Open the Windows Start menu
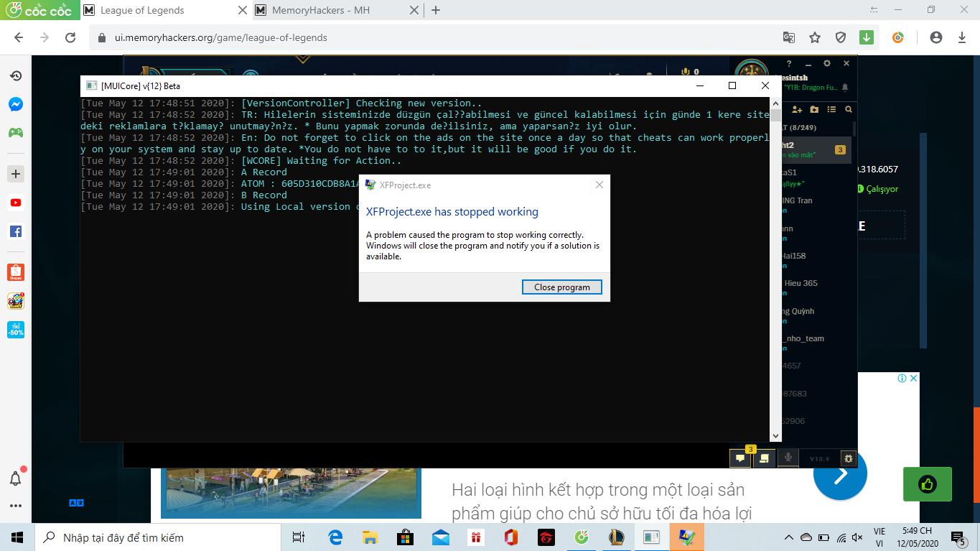Image resolution: width=980 pixels, height=551 pixels. [17, 537]
